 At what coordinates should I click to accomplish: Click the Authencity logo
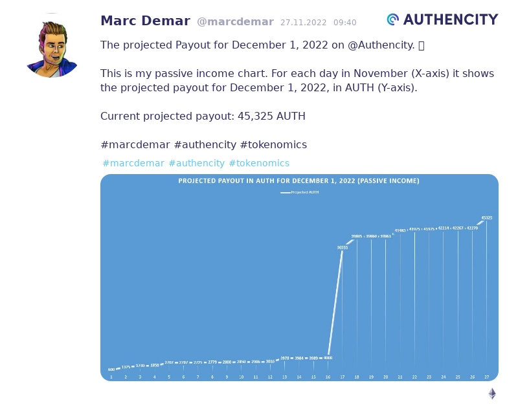(x=443, y=20)
